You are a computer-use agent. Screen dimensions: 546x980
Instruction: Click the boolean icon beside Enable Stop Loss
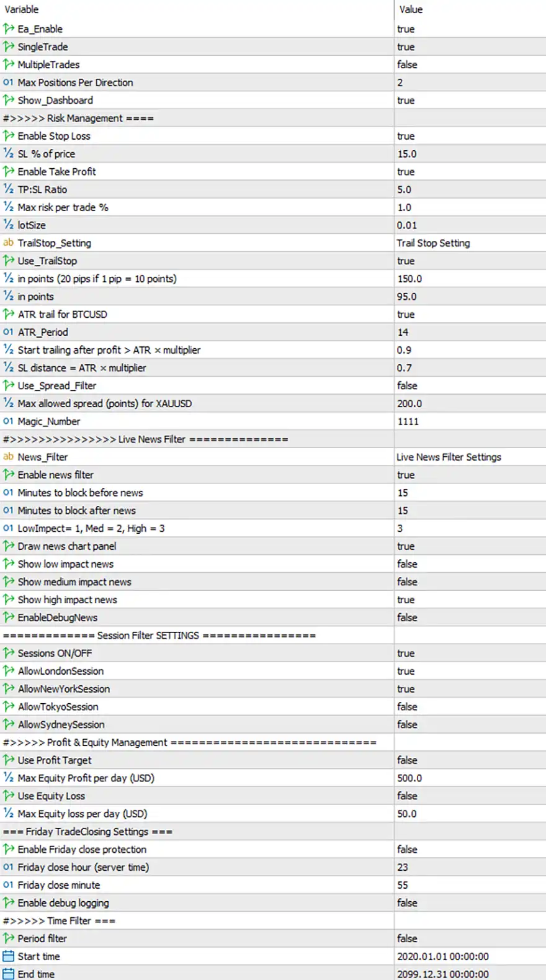tap(8, 136)
